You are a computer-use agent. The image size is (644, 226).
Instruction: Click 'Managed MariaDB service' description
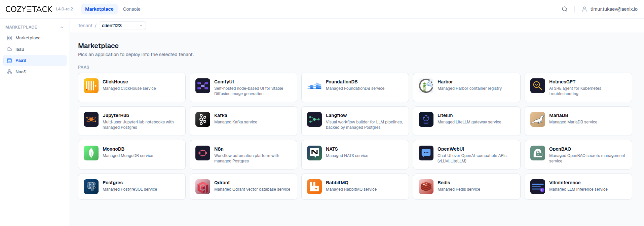click(x=573, y=122)
